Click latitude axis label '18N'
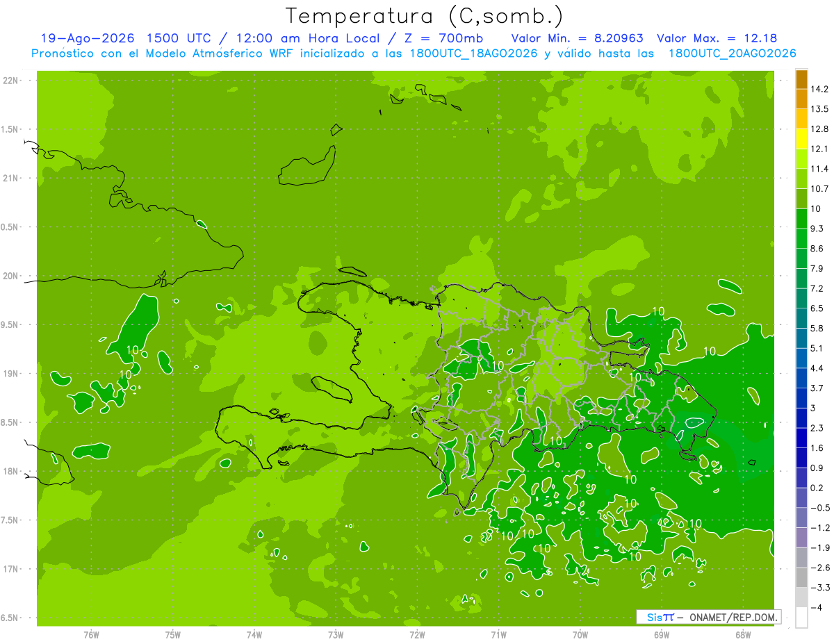The image size is (834, 644). (x=12, y=472)
